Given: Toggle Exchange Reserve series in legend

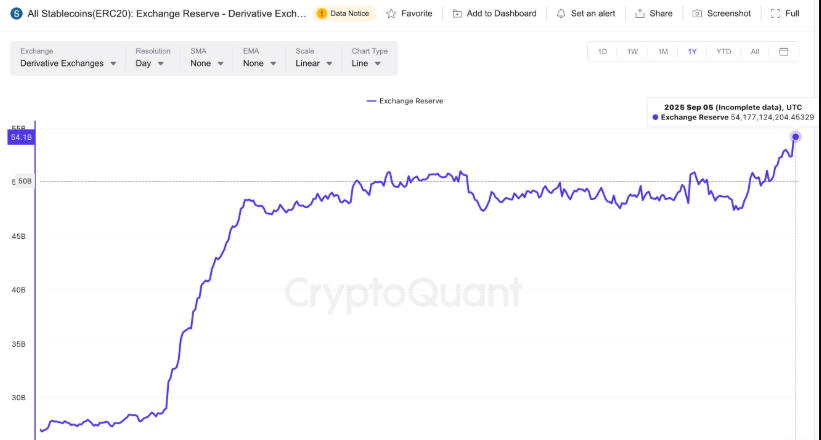Looking at the screenshot, I should tap(405, 101).
